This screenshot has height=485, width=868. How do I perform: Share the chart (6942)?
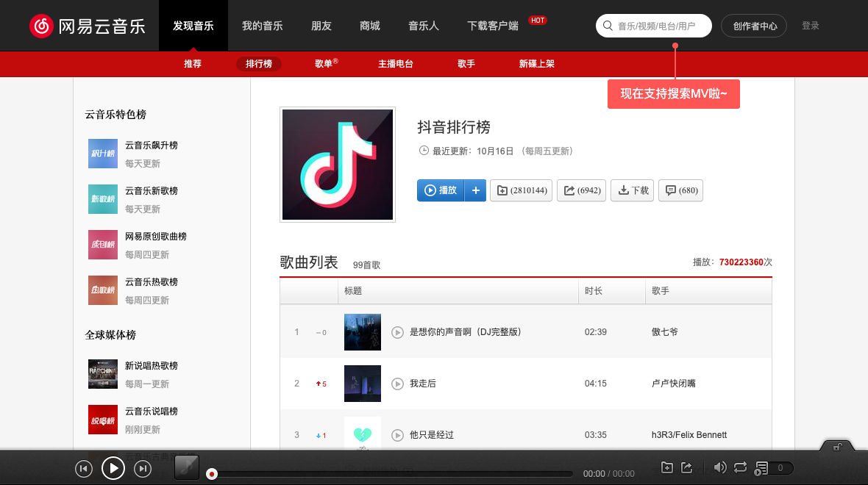pyautogui.click(x=581, y=190)
